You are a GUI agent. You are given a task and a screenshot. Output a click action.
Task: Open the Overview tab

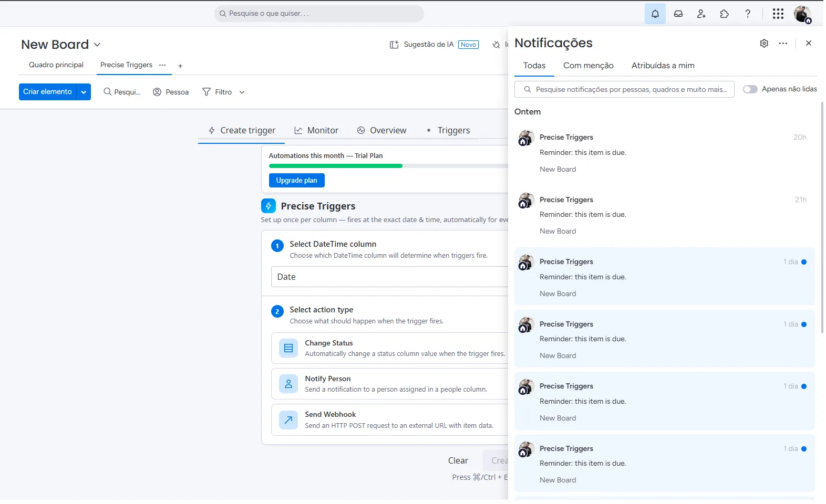point(381,130)
